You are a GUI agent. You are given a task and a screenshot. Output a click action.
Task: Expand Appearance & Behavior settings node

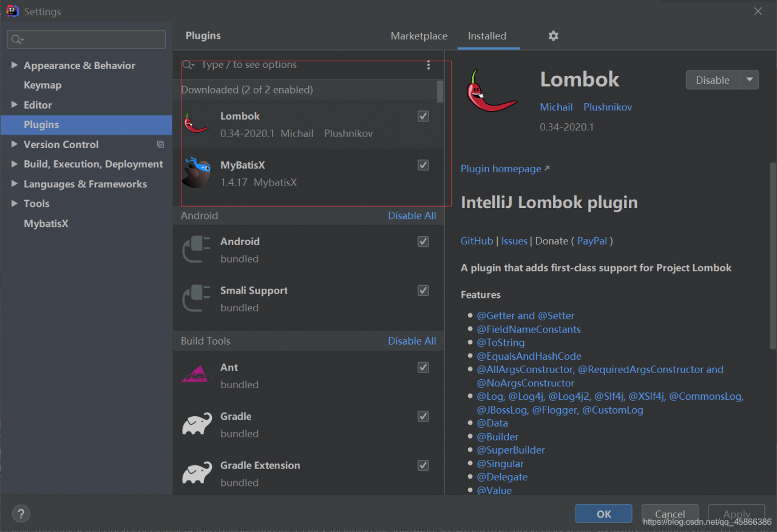14,65
